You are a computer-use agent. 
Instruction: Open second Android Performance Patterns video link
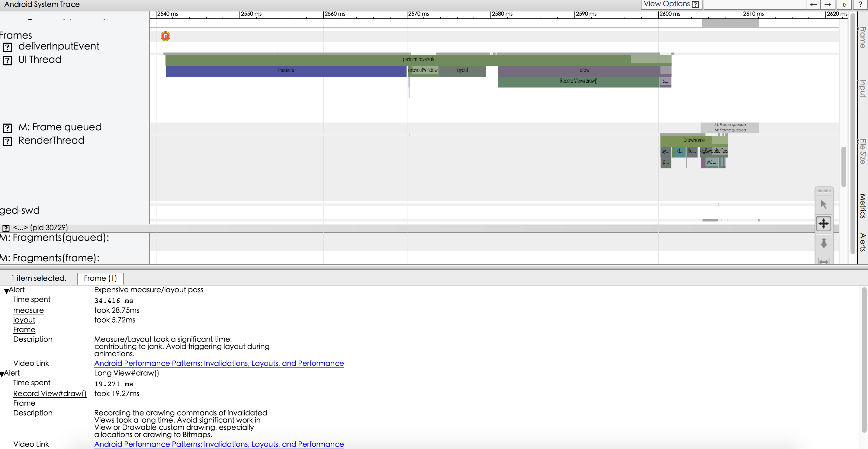pyautogui.click(x=219, y=444)
